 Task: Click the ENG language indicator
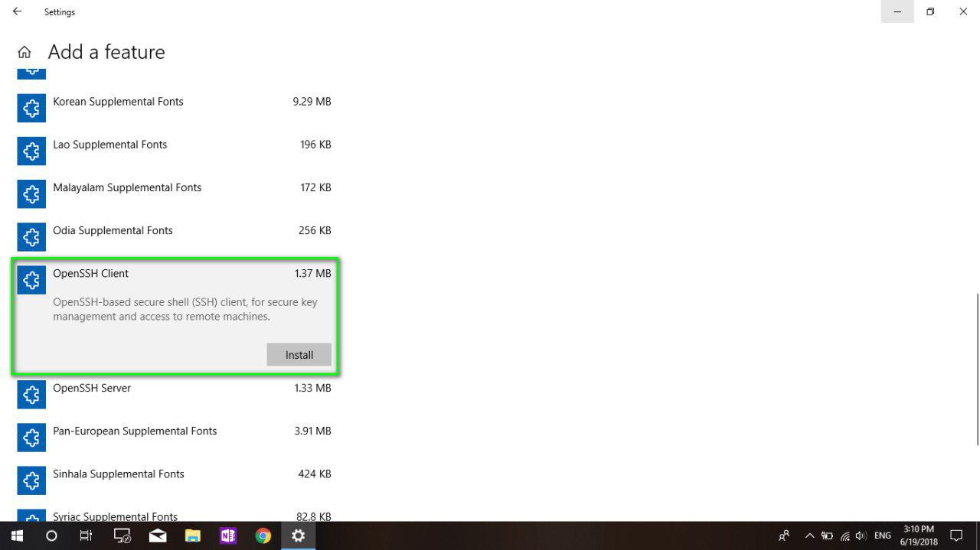[x=883, y=535]
